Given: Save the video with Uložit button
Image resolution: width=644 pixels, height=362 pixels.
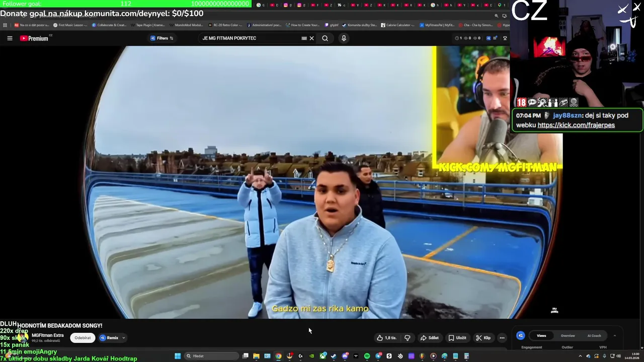Looking at the screenshot, I should click(x=457, y=338).
